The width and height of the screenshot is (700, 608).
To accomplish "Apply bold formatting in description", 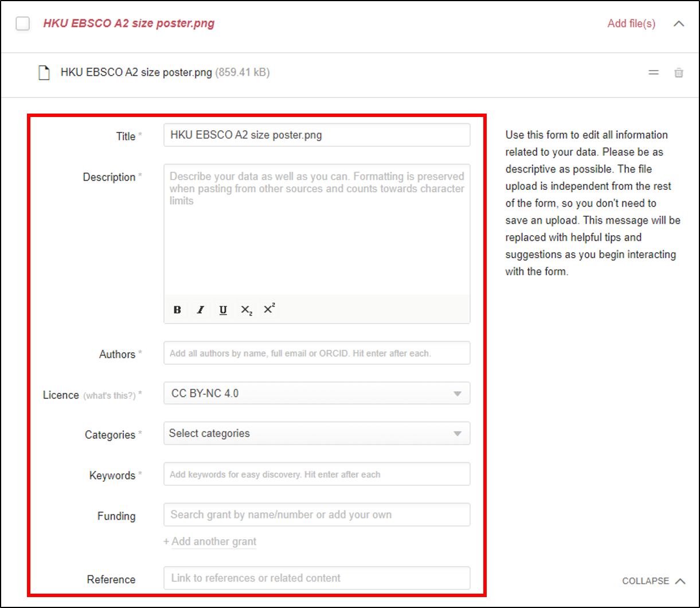I will [x=177, y=310].
